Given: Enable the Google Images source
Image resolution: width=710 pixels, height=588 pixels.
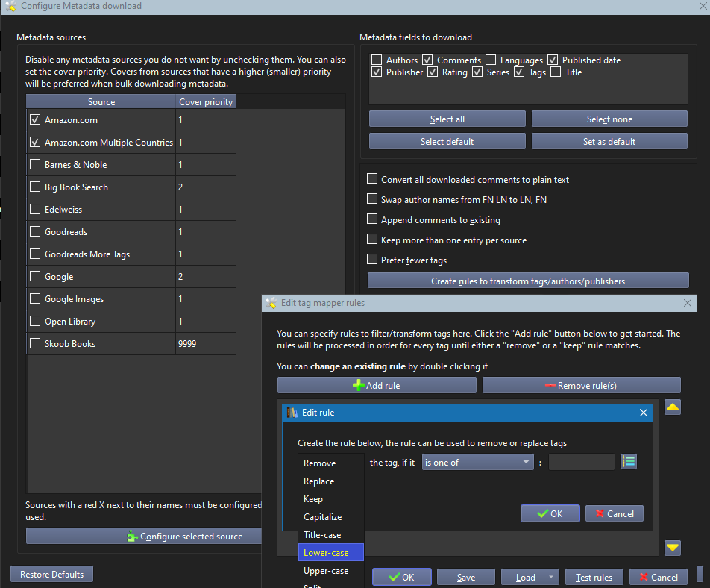Looking at the screenshot, I should coord(35,298).
